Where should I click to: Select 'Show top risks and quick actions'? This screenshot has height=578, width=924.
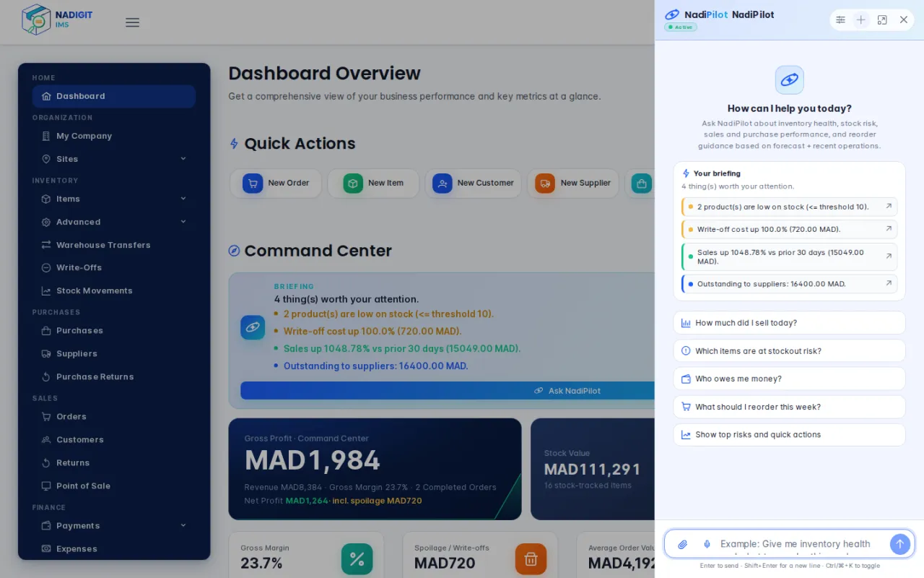click(x=789, y=435)
